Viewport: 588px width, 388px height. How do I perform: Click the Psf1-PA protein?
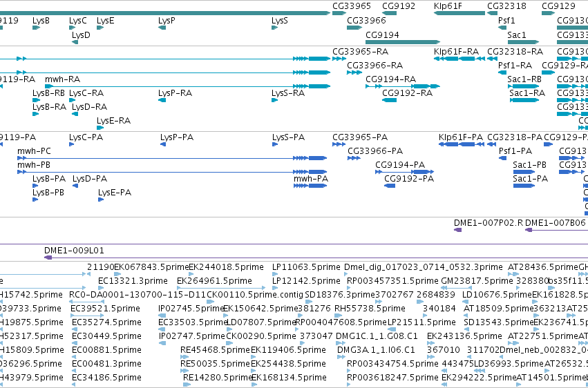[503, 158]
